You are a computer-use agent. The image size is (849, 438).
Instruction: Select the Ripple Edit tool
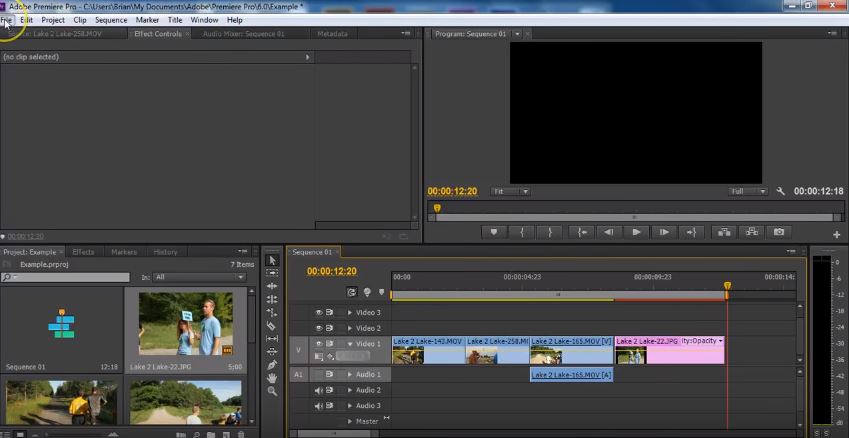pyautogui.click(x=272, y=287)
